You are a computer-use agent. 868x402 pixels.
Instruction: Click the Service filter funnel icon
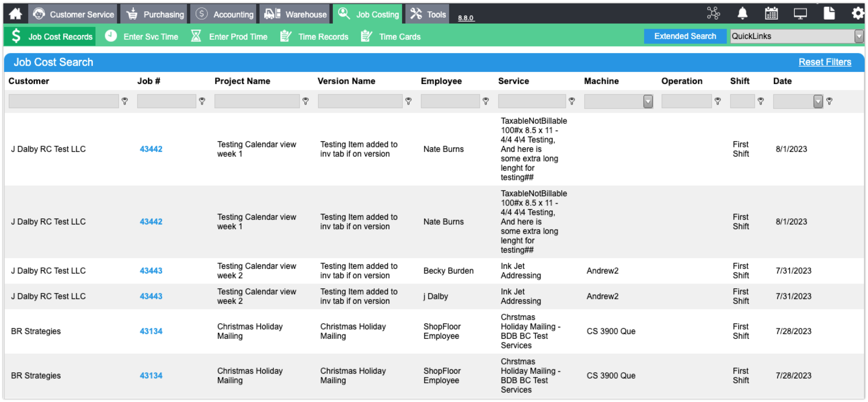click(572, 101)
